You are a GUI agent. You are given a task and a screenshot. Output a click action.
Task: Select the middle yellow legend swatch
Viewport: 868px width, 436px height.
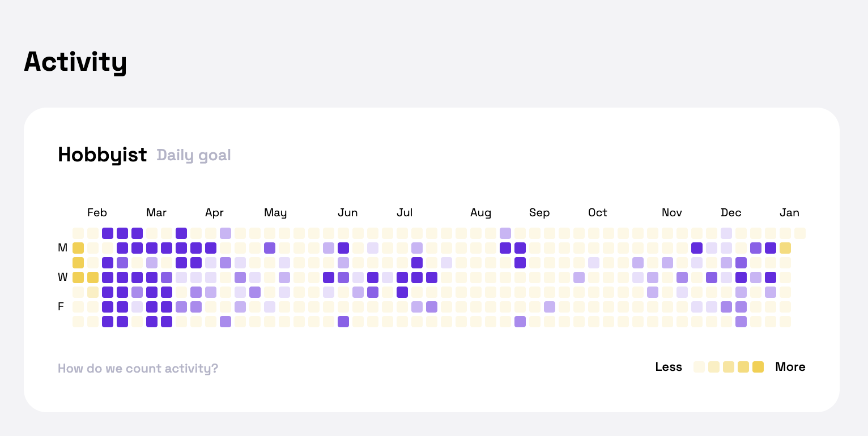point(729,367)
